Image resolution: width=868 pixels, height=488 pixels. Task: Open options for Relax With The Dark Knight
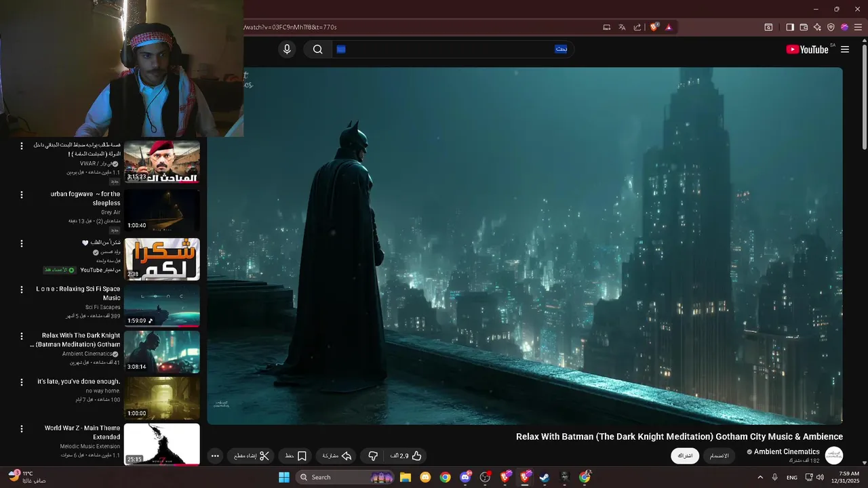point(21,335)
